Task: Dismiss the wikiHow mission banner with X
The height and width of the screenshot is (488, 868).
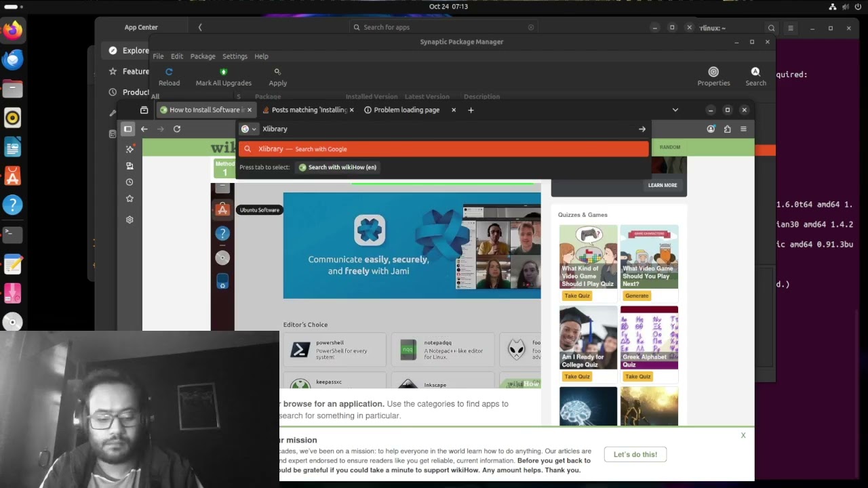Action: point(743,435)
